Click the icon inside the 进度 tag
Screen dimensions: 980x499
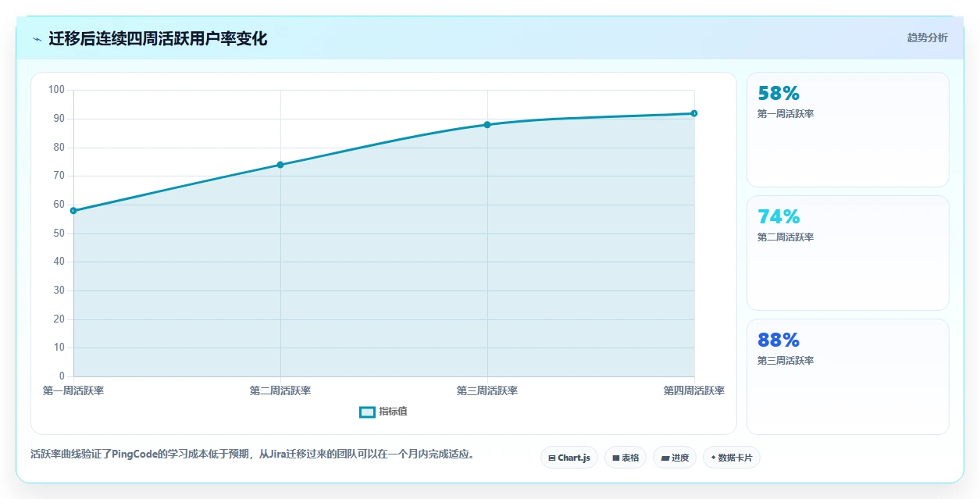(665, 458)
